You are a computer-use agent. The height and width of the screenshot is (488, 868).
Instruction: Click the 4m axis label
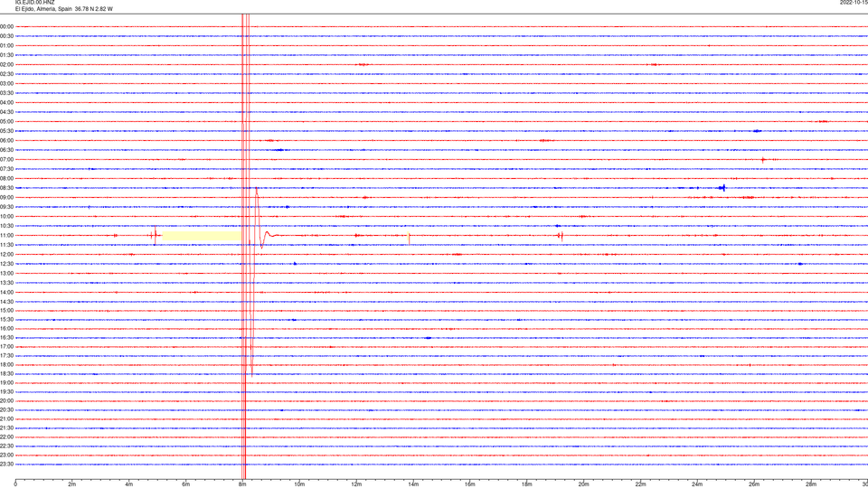[129, 484]
